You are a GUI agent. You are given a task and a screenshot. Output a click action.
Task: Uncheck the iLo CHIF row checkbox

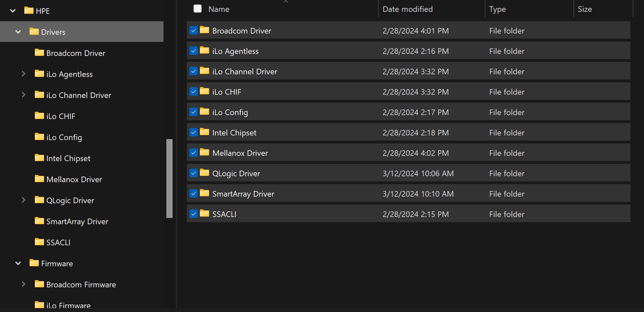194,92
